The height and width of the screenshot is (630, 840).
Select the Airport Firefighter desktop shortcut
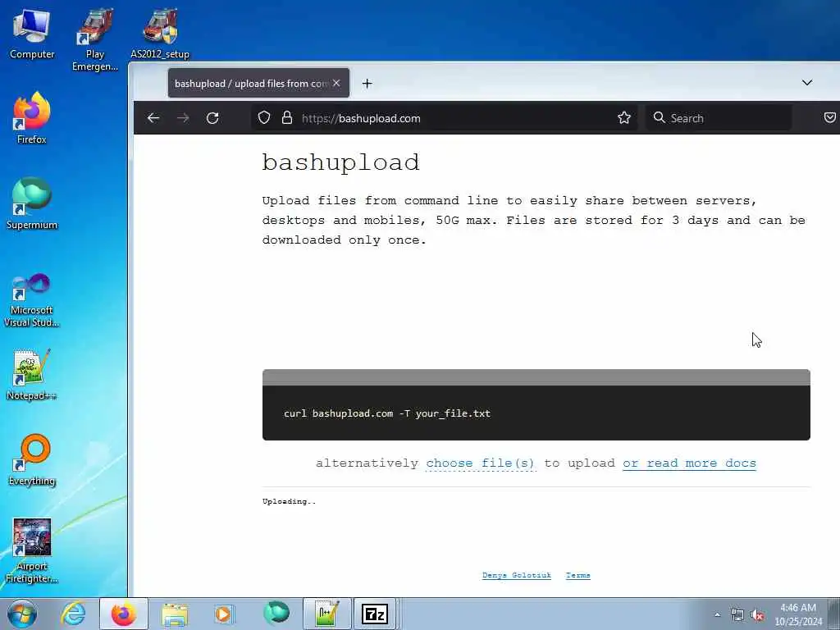point(32,550)
